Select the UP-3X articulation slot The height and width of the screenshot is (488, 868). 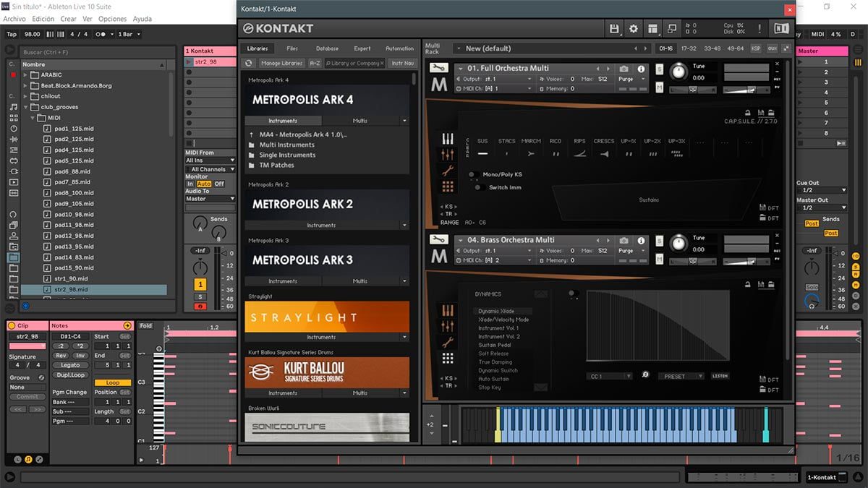676,147
